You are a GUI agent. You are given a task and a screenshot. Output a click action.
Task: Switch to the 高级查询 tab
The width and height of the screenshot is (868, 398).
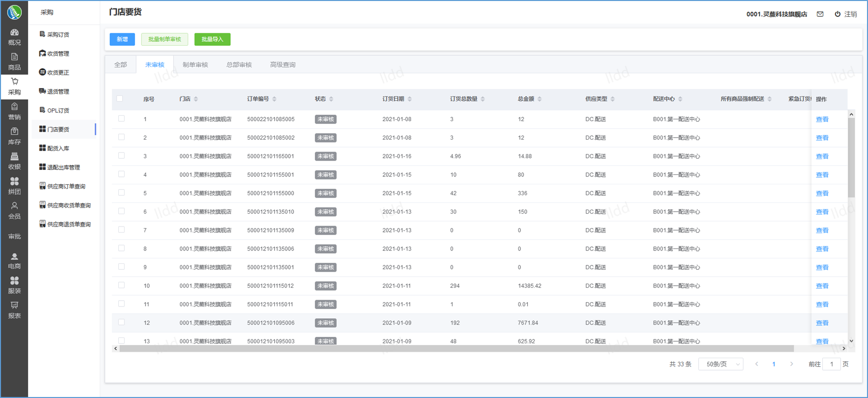[283, 65]
